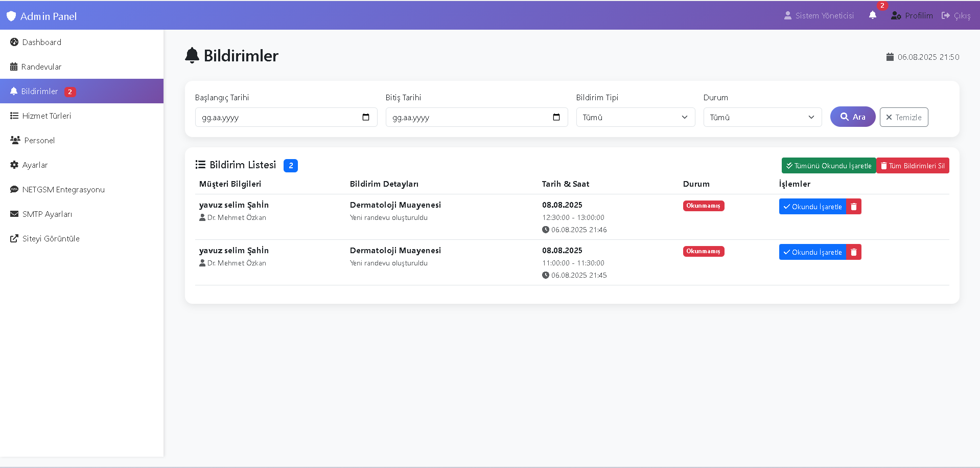Open NETGSM Entegrasyonu settings page
The image size is (980, 468).
[x=63, y=190]
